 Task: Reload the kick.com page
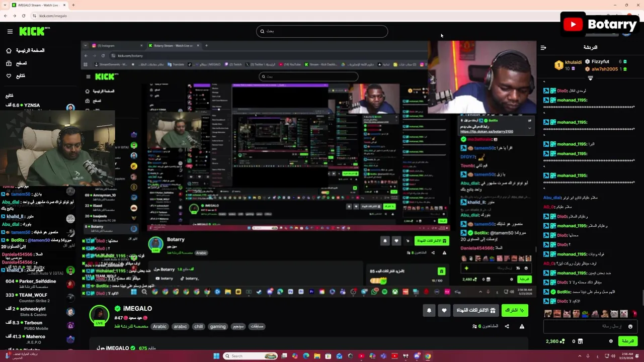[24, 16]
